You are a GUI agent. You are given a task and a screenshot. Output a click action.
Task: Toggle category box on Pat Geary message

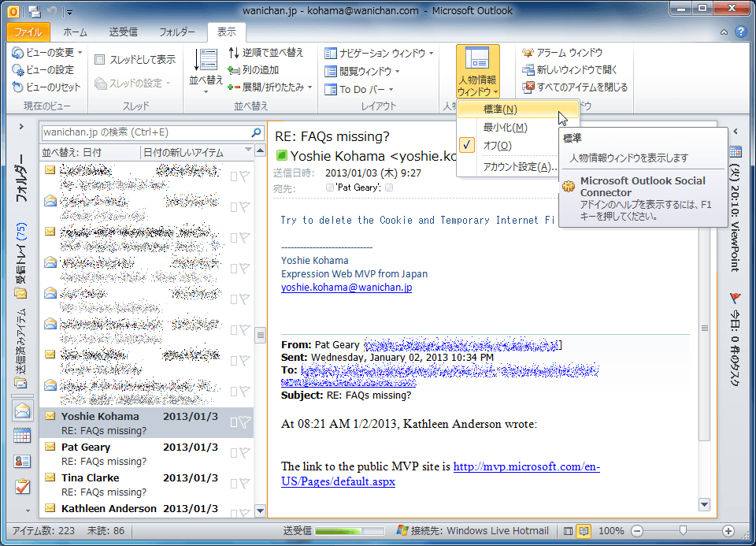point(233,452)
